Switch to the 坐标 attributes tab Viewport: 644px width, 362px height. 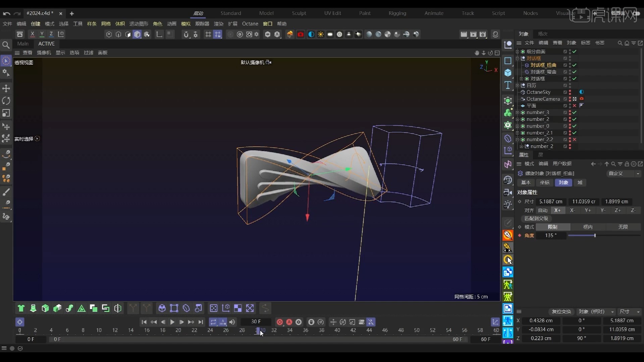click(x=545, y=183)
